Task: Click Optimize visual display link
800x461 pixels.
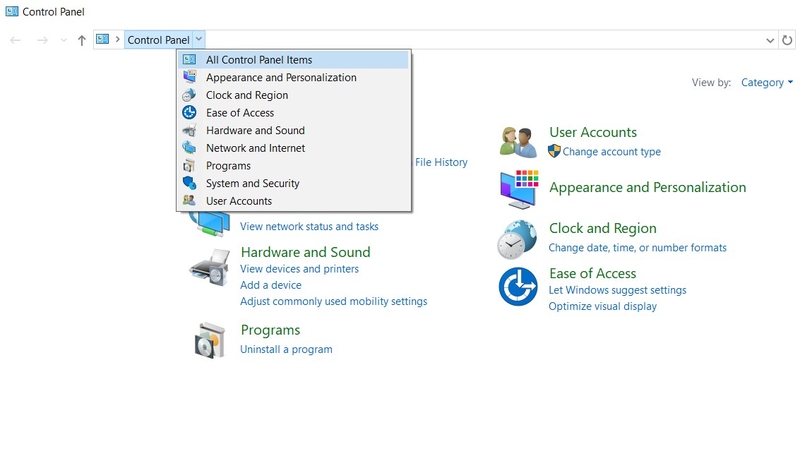Action: coord(603,306)
